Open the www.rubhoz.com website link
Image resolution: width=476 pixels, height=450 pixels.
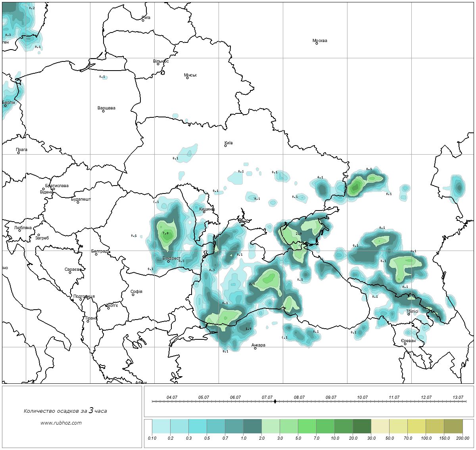pyautogui.click(x=61, y=423)
